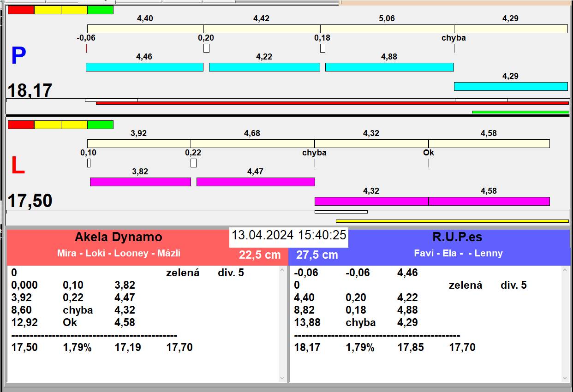Click the blue P lane letter
This screenshot has height=392, width=573.
click(x=18, y=56)
